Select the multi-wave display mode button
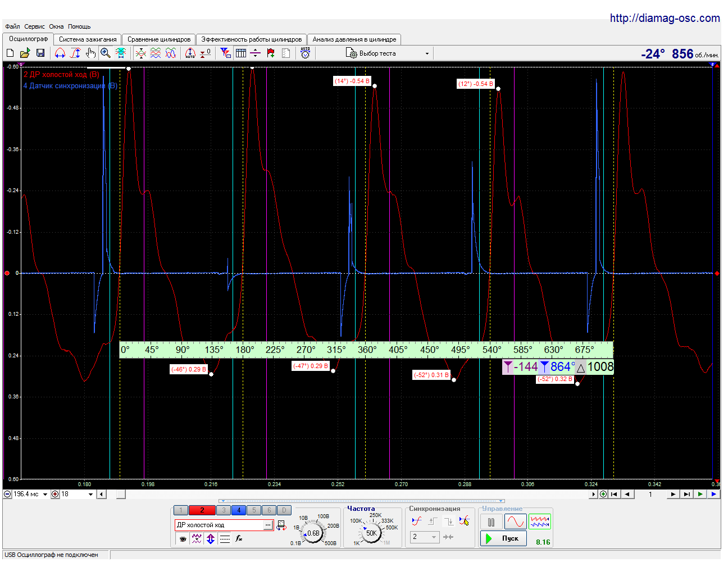This screenshot has height=562, width=728. pos(540,522)
